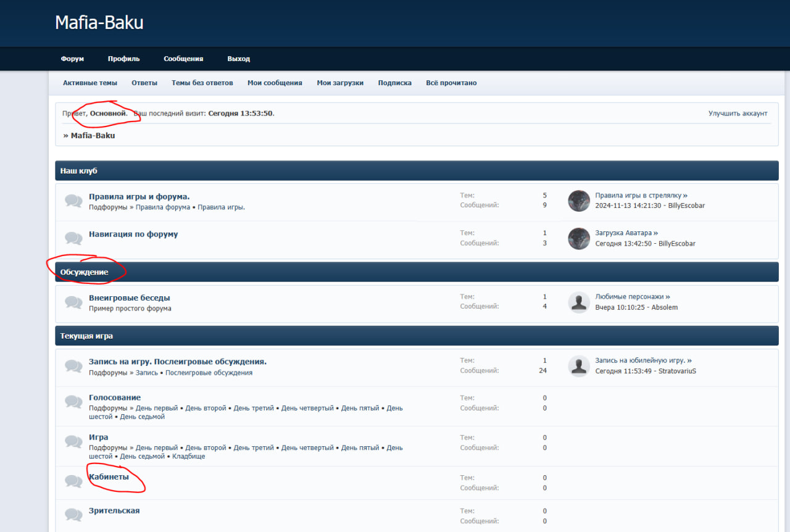Open avatar beside Запись на юбилейную игру post
Screen dimensions: 790x532
[x=579, y=365]
